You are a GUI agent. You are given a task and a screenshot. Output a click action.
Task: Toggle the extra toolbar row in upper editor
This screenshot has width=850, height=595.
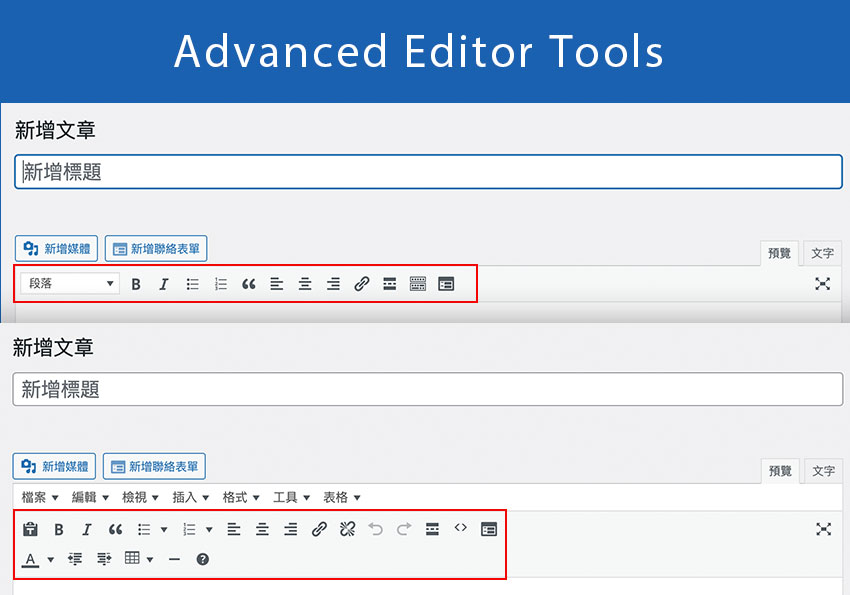point(418,284)
